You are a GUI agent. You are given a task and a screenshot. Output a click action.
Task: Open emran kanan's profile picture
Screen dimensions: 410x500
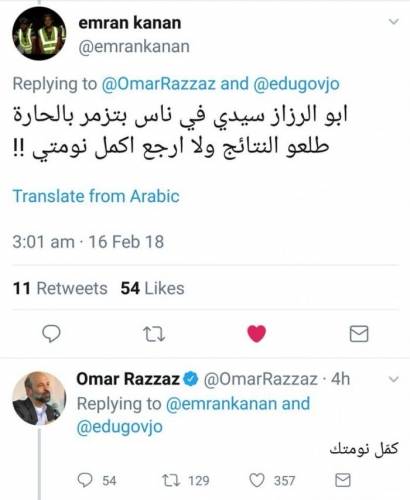click(x=39, y=33)
